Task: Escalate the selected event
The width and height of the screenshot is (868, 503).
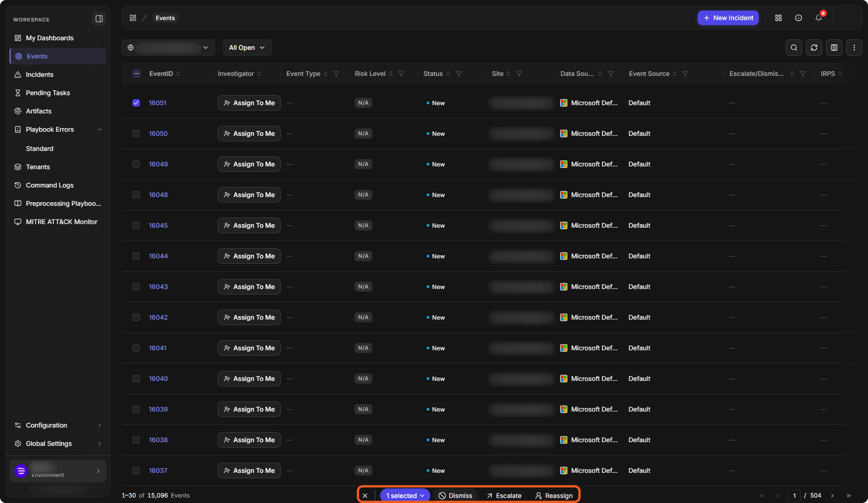Action: pos(504,496)
